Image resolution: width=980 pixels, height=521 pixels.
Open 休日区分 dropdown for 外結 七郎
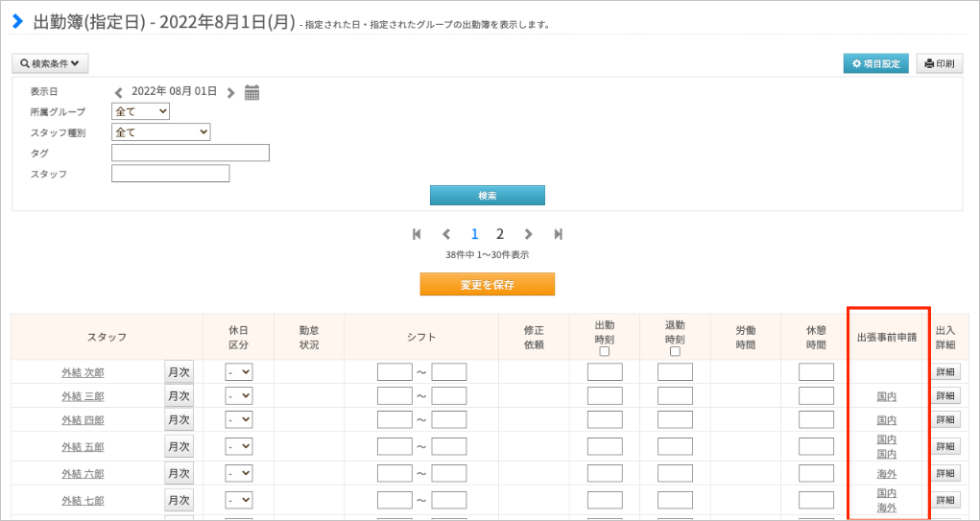[239, 501]
